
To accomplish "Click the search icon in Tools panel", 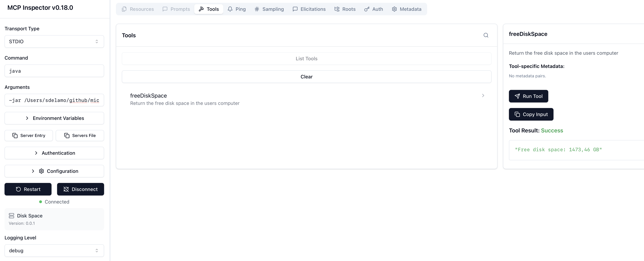I will click(x=485, y=35).
